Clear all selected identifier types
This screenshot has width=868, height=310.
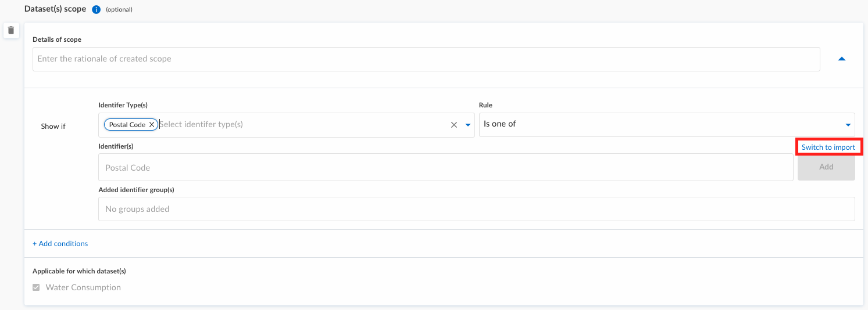point(454,125)
